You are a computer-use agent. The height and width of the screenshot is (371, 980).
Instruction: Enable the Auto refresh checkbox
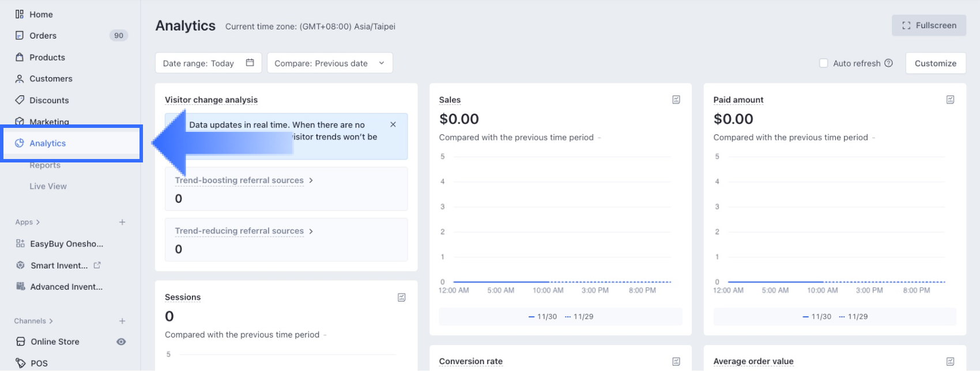point(824,63)
